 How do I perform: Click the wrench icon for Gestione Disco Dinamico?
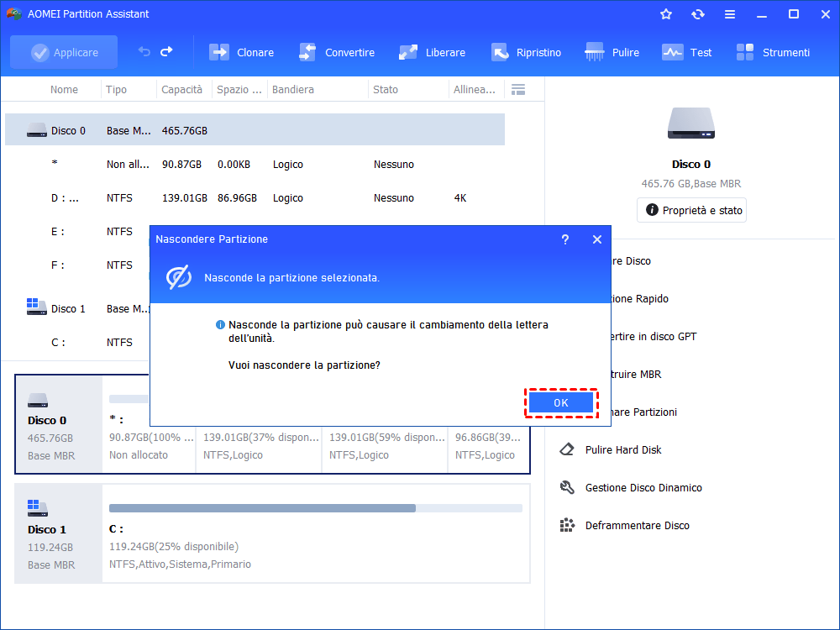tap(567, 487)
